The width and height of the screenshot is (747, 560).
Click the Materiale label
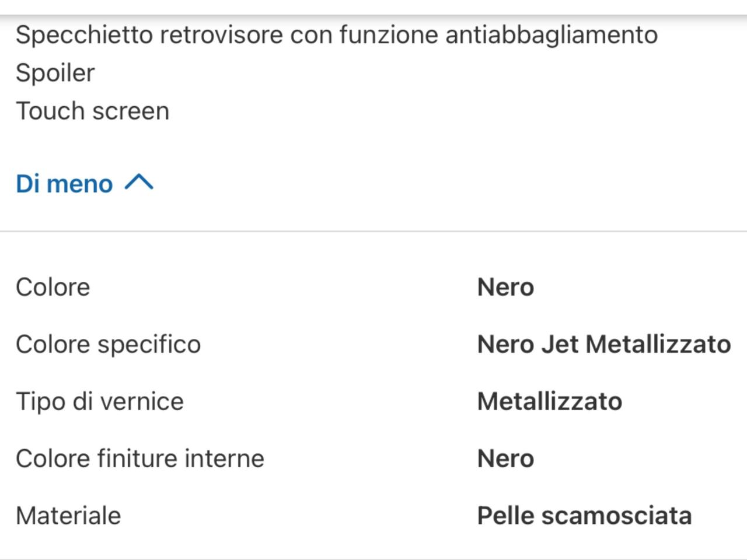pos(68,516)
